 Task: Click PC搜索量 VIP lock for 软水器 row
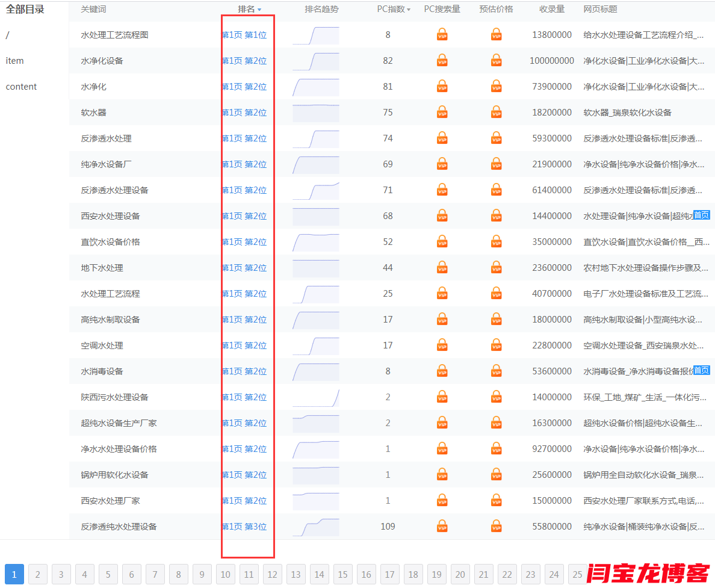pyautogui.click(x=442, y=113)
